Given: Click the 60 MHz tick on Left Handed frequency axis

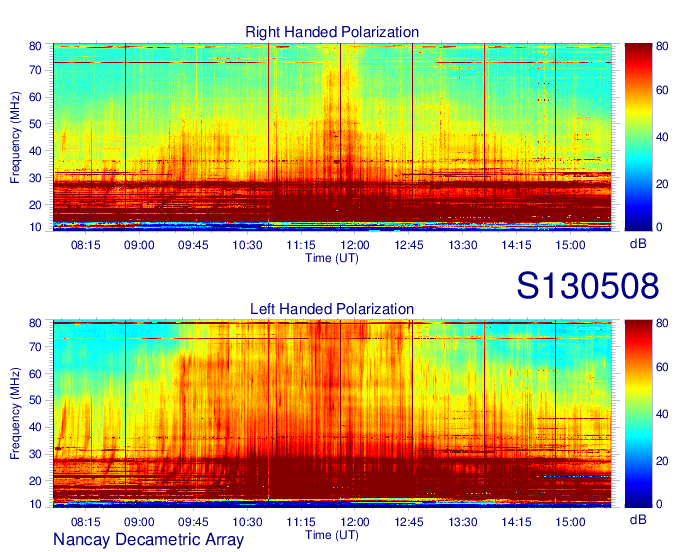Looking at the screenshot, I should 36,374.
